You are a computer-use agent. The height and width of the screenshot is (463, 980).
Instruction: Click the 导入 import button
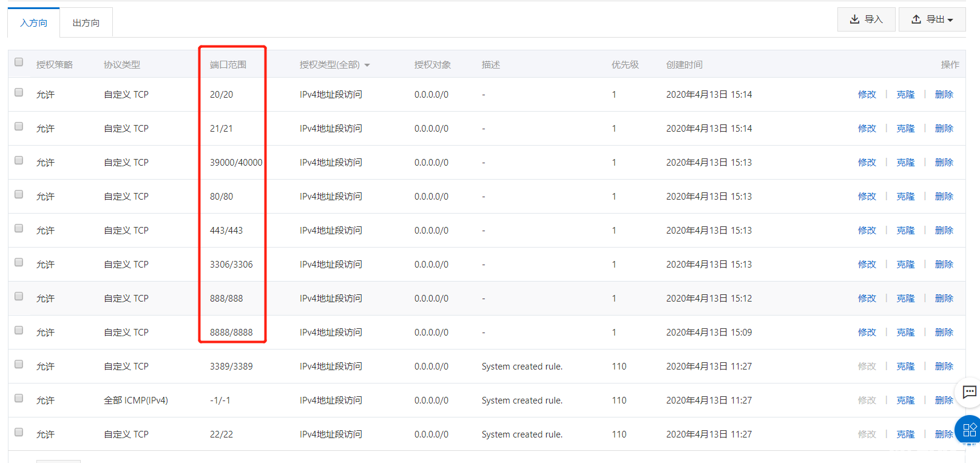(866, 19)
